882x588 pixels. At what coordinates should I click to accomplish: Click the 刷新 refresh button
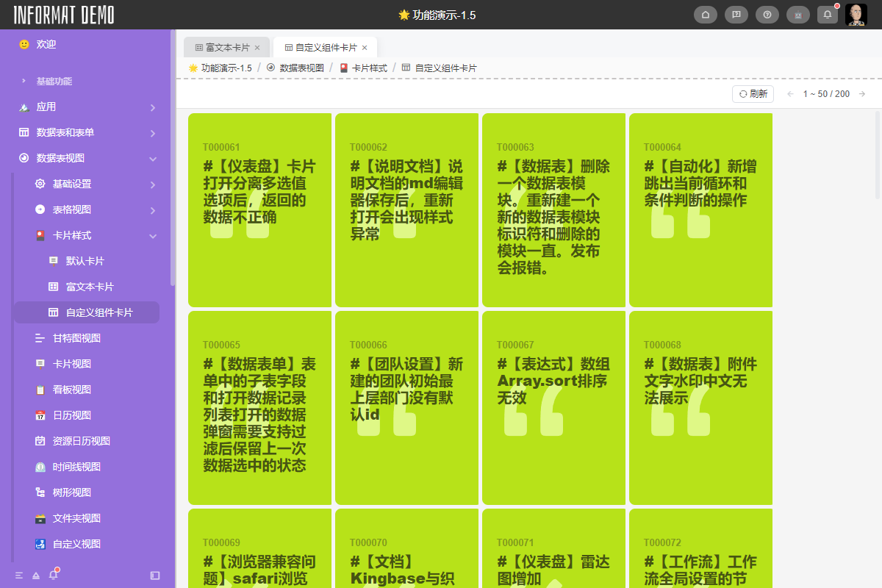(x=753, y=94)
